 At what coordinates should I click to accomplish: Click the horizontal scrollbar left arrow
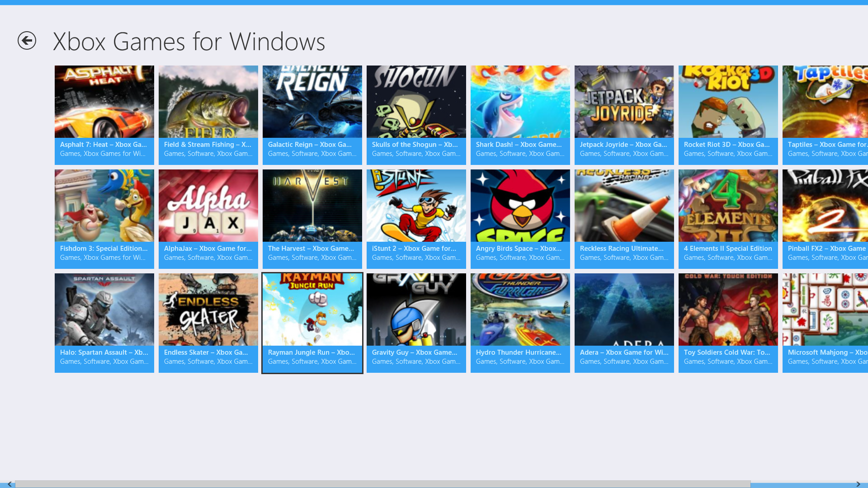pos(9,484)
